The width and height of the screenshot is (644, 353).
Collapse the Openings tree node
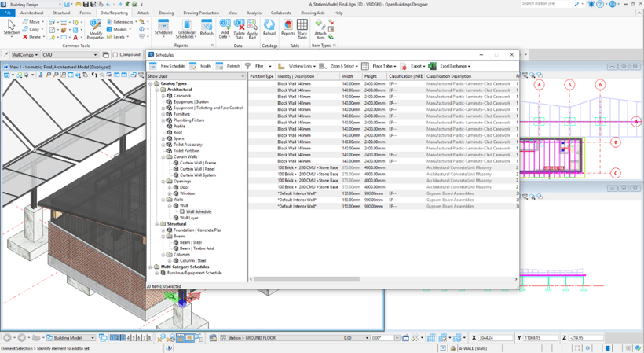(x=163, y=182)
